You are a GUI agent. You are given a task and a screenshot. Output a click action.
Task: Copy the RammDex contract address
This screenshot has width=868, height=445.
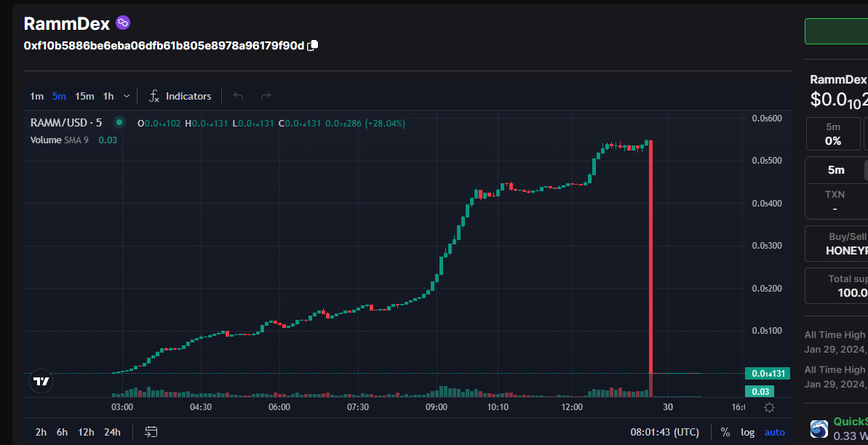pos(313,46)
